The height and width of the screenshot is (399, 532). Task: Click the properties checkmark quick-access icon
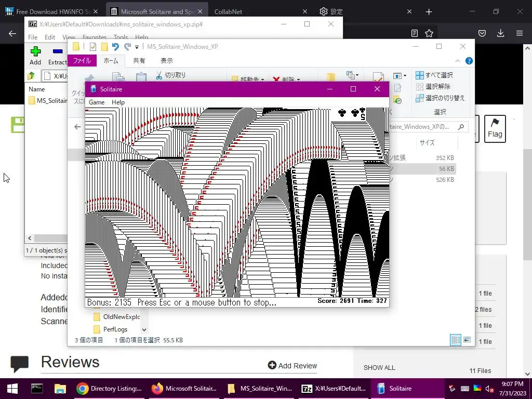(92, 47)
